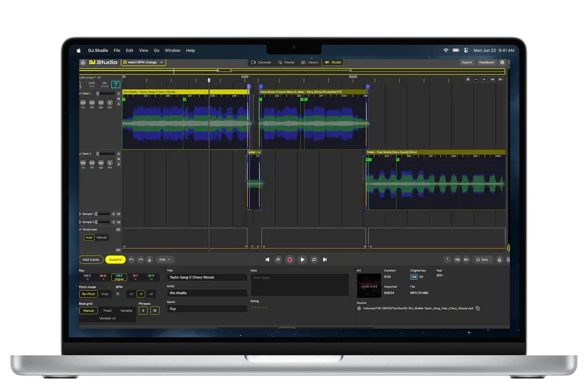Toggle the loop playback icon
Screen dimensions: 588x382
click(314, 259)
